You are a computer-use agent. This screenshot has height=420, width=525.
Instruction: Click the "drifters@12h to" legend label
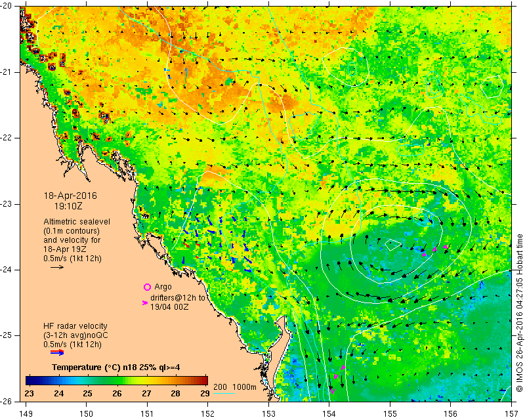coord(178,298)
